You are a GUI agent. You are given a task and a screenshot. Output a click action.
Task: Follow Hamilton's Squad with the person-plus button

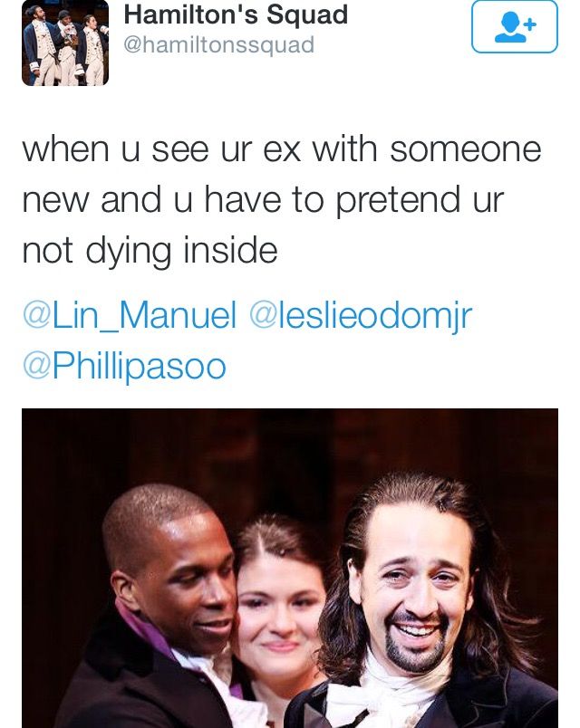pos(515,26)
